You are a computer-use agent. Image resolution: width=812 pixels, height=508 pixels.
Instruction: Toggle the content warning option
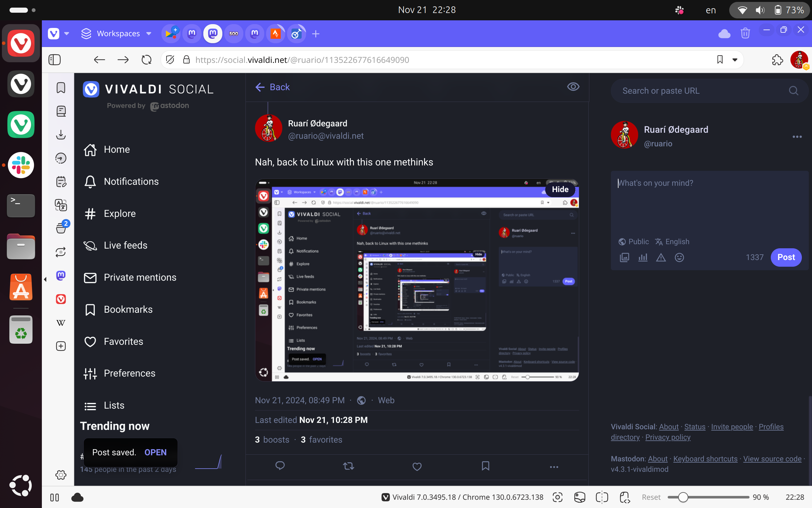tap(661, 258)
